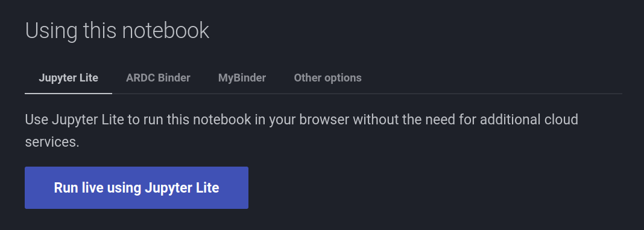Click the 'Using this notebook' heading

(117, 30)
